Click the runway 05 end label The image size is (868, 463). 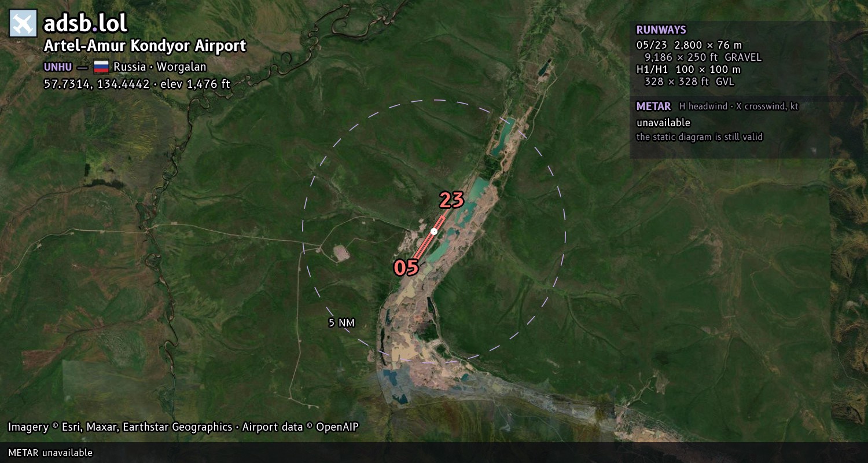point(406,267)
